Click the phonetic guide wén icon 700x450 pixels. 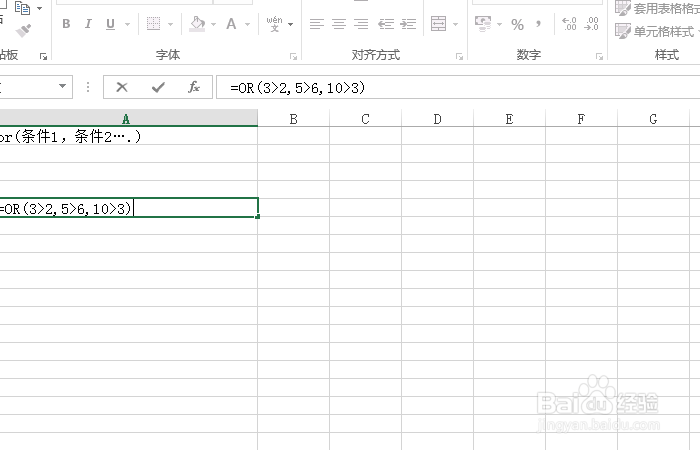(x=274, y=24)
